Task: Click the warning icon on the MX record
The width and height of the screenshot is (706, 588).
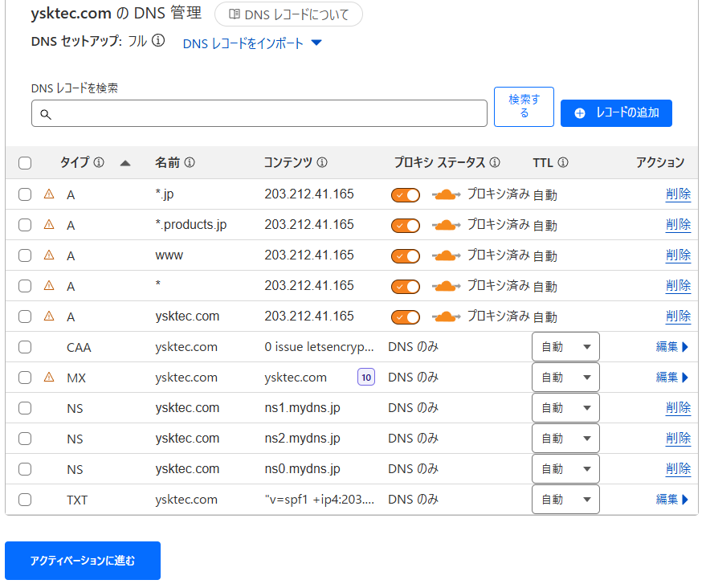Action: (x=49, y=378)
